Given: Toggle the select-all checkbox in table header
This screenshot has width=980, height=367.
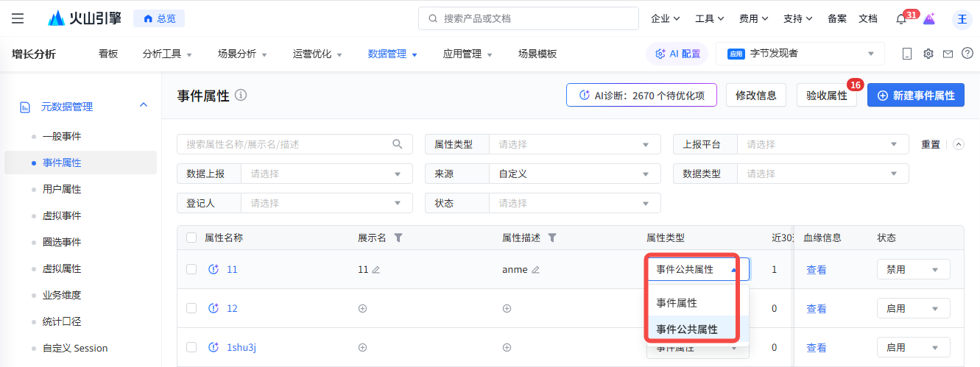Looking at the screenshot, I should [x=191, y=238].
